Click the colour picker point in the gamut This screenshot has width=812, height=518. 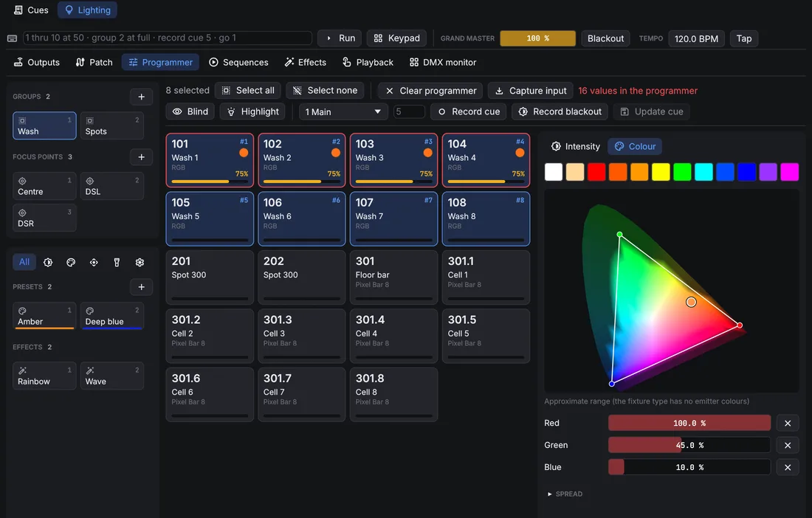click(691, 302)
